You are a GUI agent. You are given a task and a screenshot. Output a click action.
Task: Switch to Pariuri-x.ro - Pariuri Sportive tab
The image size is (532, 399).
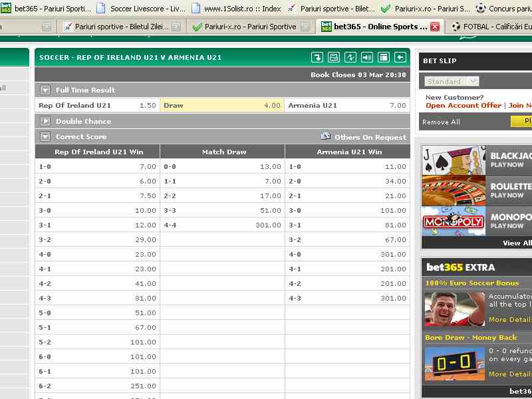251,27
